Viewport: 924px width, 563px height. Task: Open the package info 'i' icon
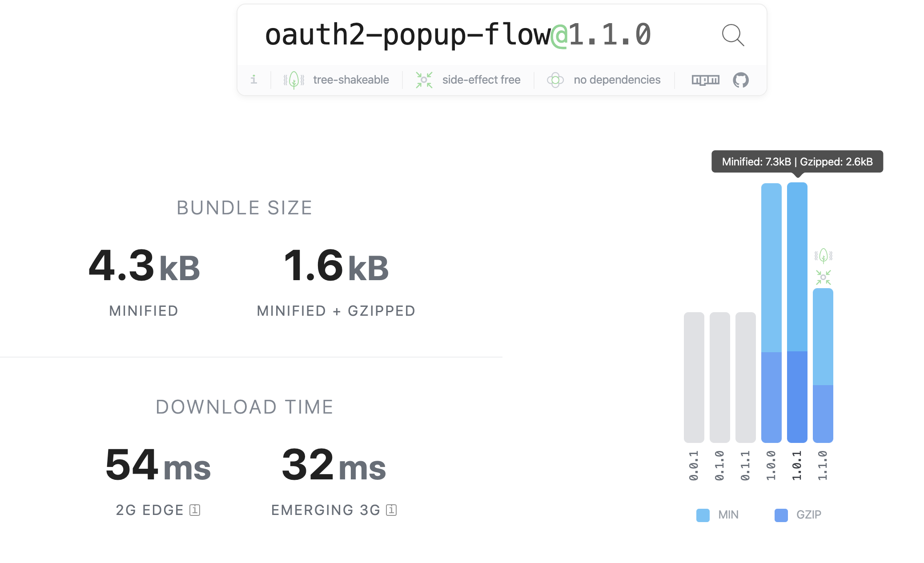253,80
